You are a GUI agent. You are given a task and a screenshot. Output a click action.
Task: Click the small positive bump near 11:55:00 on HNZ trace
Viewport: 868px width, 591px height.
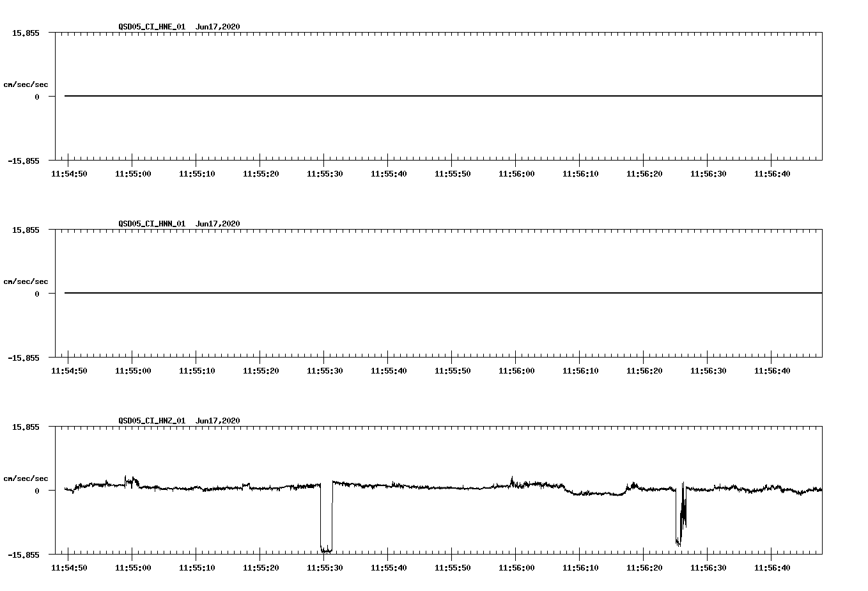(130, 482)
